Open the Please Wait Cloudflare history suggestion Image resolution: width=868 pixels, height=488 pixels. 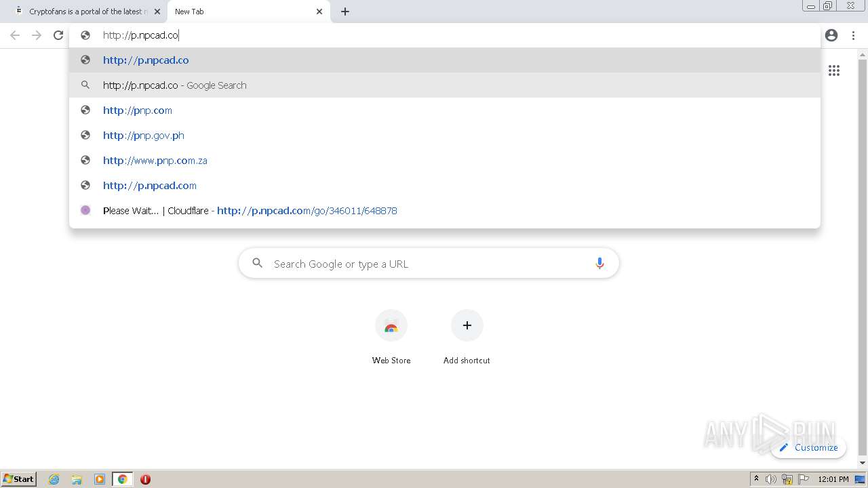click(445, 211)
